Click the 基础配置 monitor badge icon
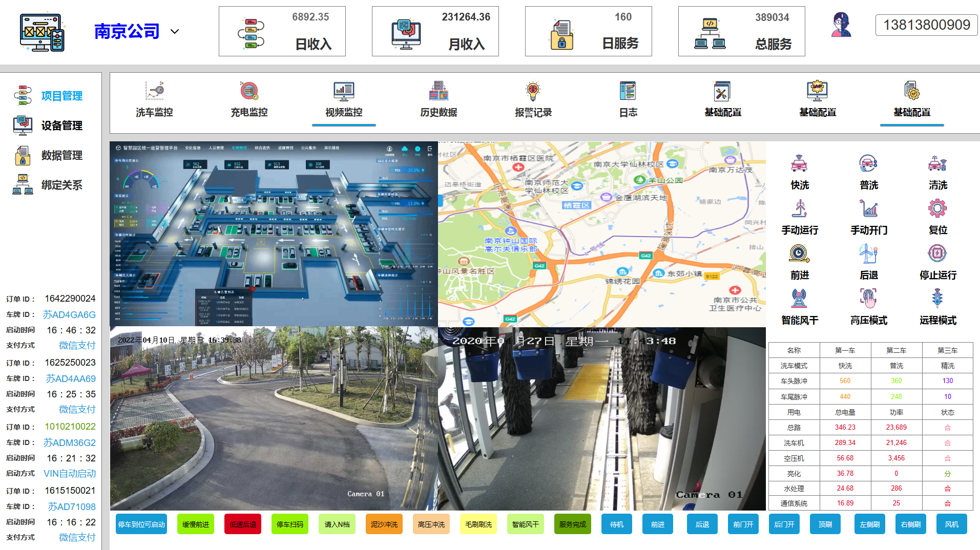Image resolution: width=980 pixels, height=550 pixels. pyautogui.click(x=817, y=91)
